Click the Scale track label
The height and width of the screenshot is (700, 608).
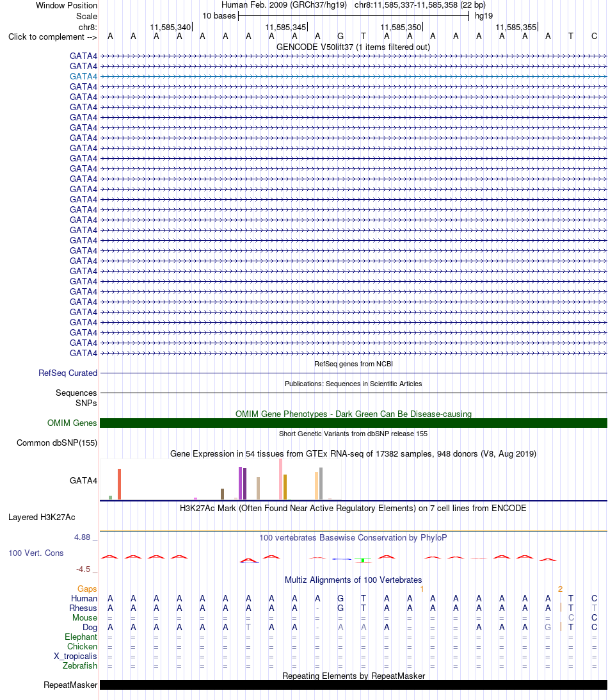point(86,16)
